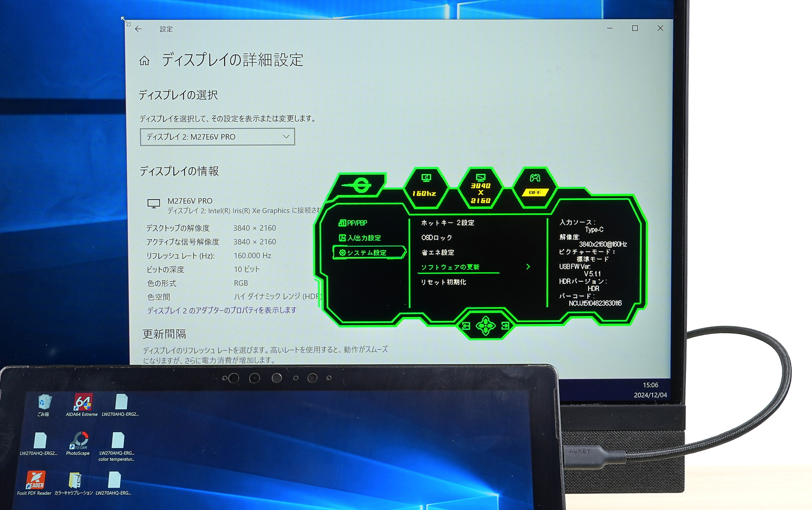Click the ディスプレイの詳細設定 page title
The height and width of the screenshot is (510, 812).
(x=233, y=60)
